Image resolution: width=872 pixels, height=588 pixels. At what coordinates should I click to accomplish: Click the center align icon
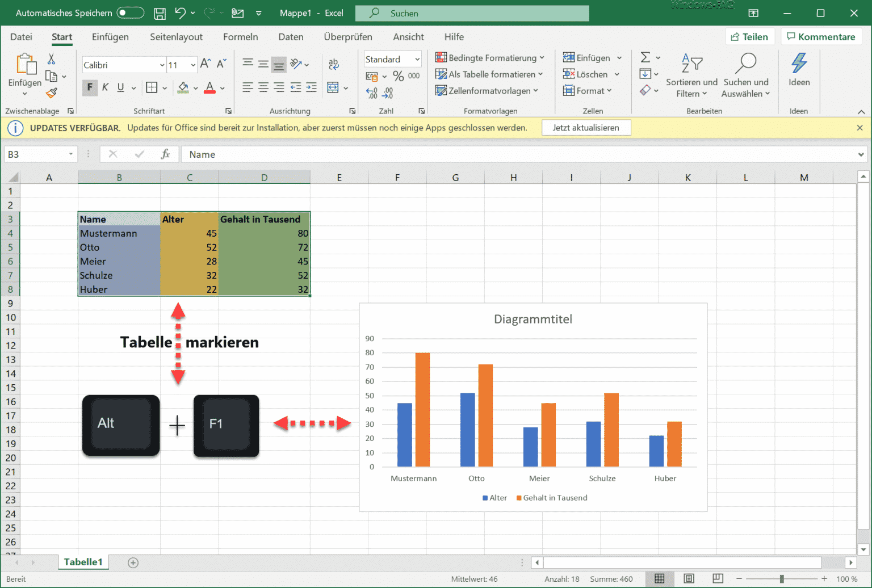[263, 87]
